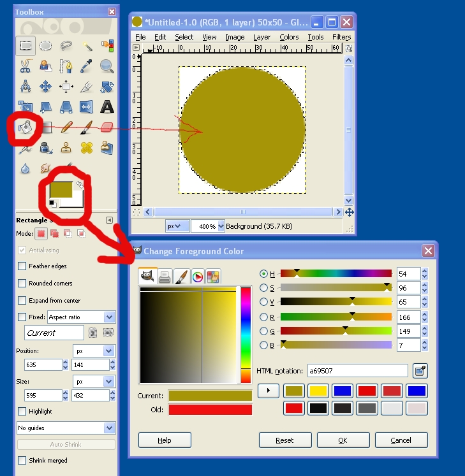
Task: Open the No guides dropdown
Action: (x=66, y=428)
